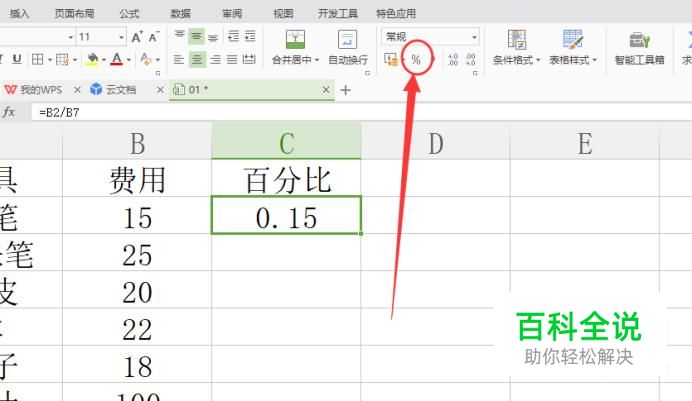Open the Data (数据) ribbon tab
The height and width of the screenshot is (401, 692).
181,14
